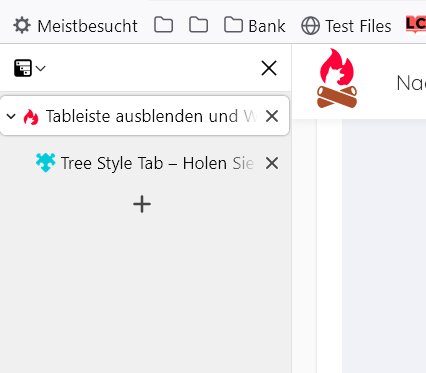Expand the sidebar switcher dropdown chevron
The width and height of the screenshot is (426, 373).
(40, 68)
